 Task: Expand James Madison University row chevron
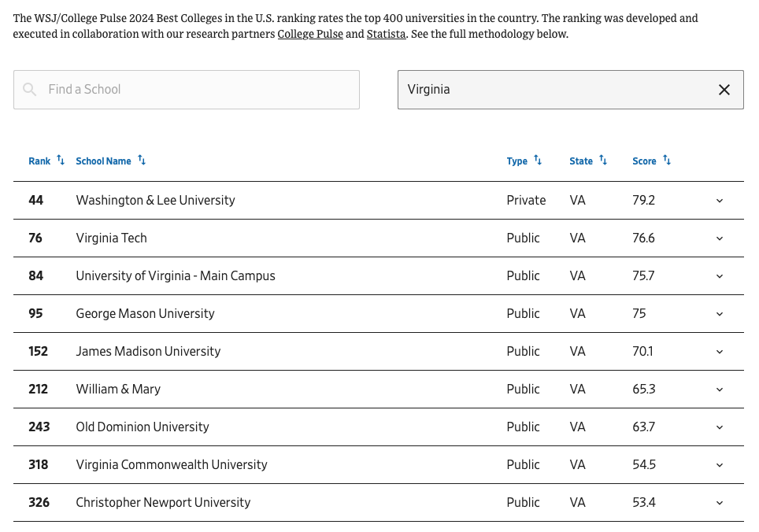coord(720,352)
